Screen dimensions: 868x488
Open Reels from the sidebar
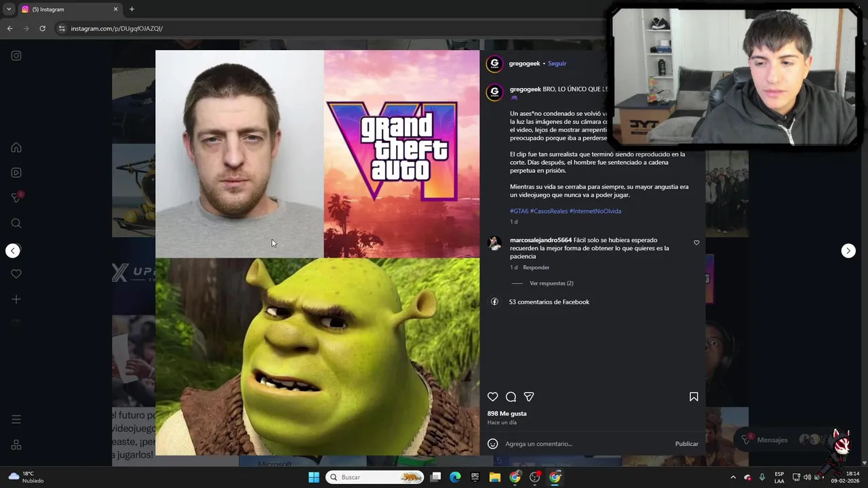coord(16,173)
